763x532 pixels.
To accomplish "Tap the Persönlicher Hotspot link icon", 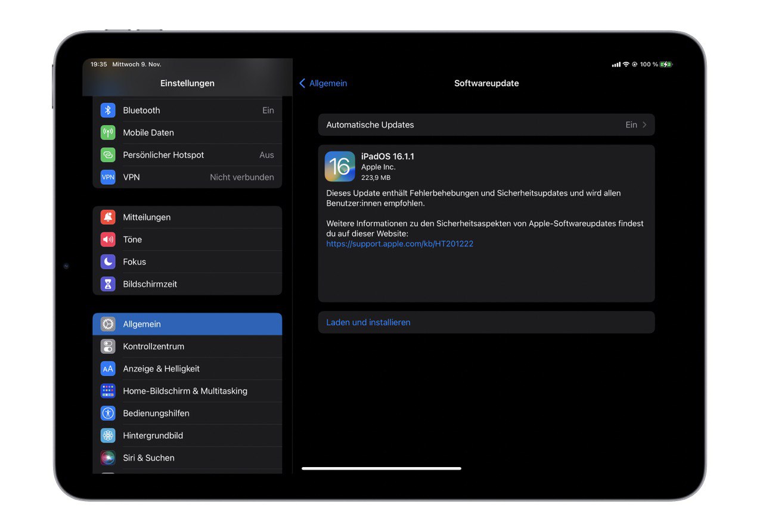I will 108,155.
